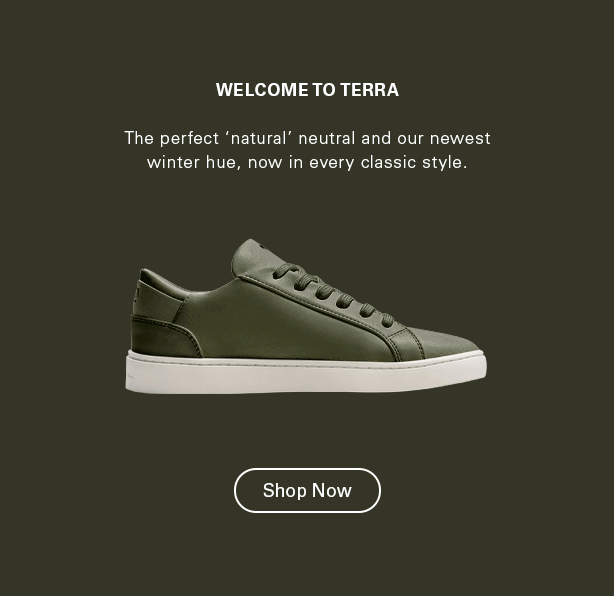614x596 pixels.
Task: Click the heel tab of the sneaker
Action: 155,294
